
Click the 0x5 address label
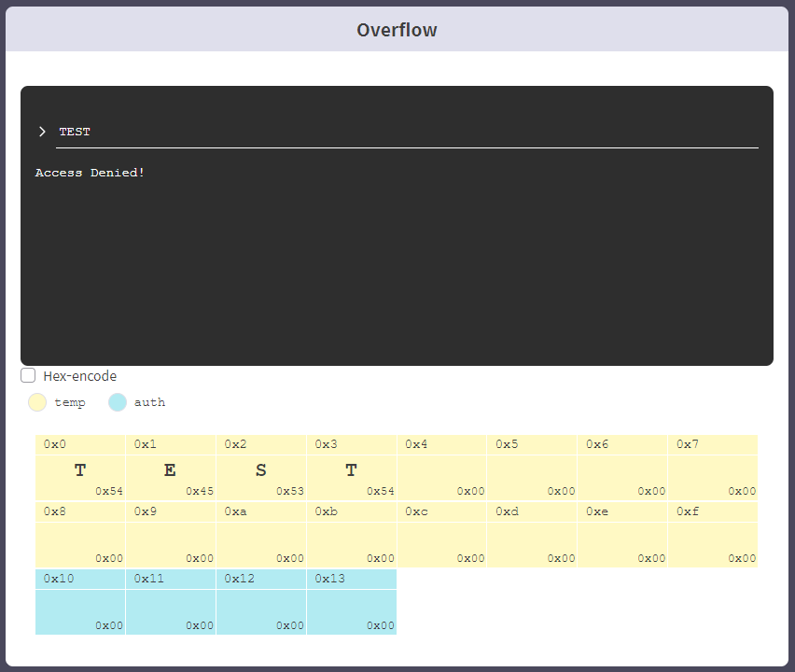pos(507,444)
